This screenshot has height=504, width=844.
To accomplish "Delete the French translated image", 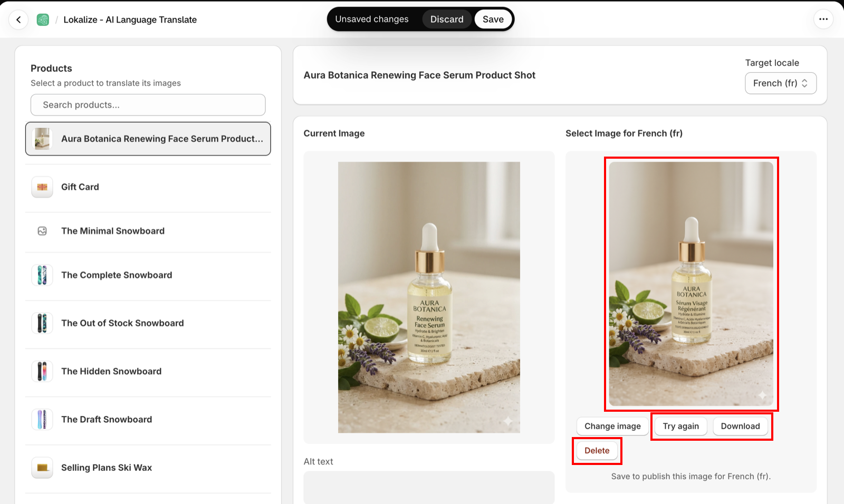I will 597,451.
